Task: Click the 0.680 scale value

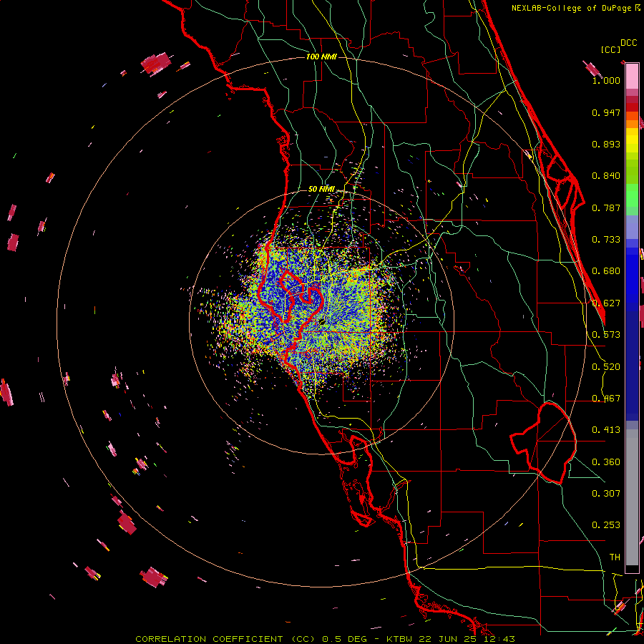Action: tap(606, 271)
